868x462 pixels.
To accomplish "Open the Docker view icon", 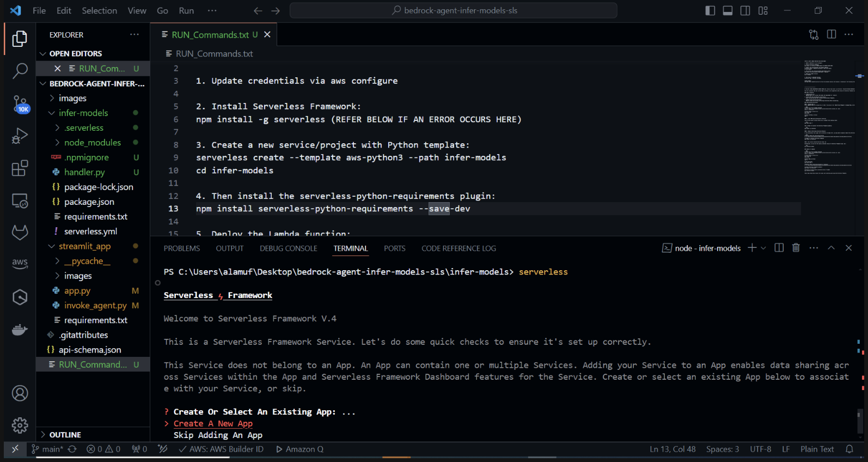I will coord(20,330).
